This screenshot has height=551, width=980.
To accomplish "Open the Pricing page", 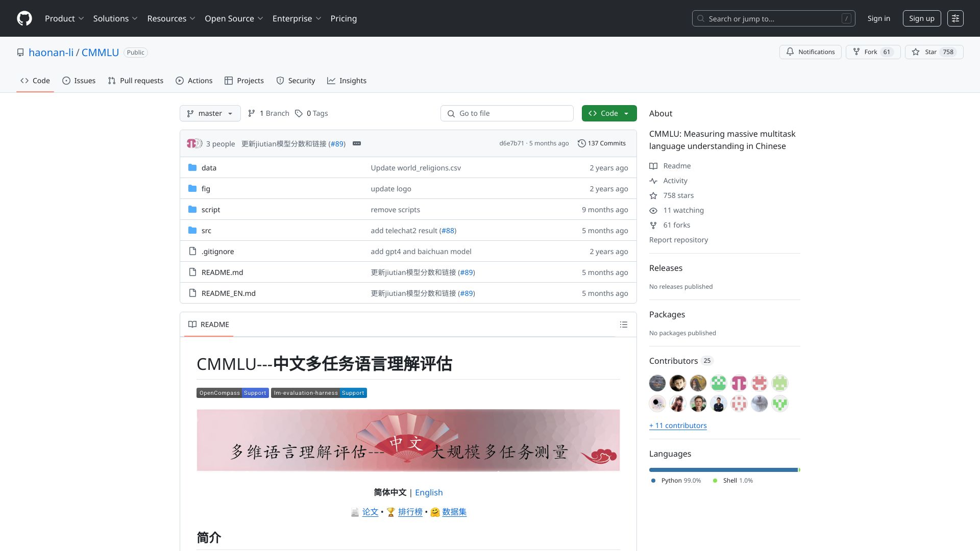I will [x=344, y=18].
